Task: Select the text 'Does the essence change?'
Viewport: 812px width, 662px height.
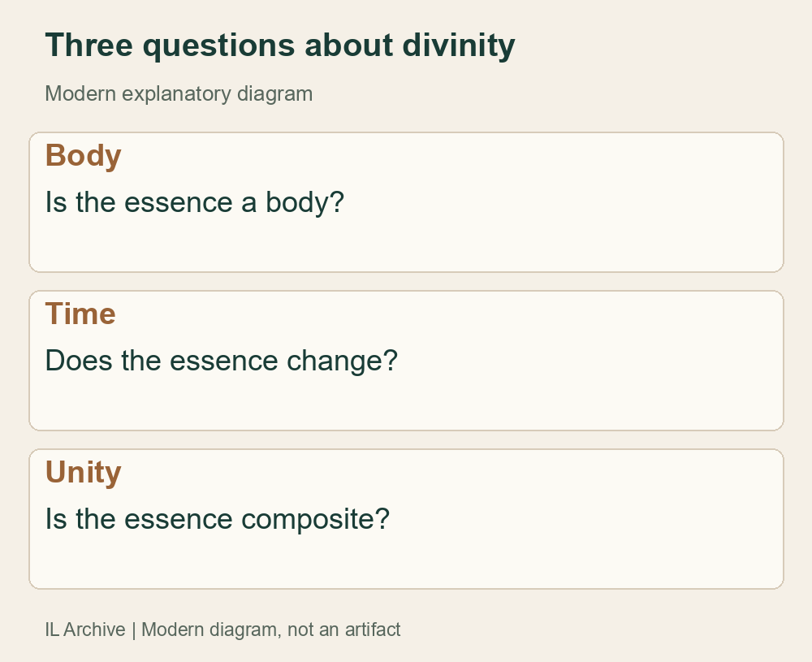Action: [221, 361]
